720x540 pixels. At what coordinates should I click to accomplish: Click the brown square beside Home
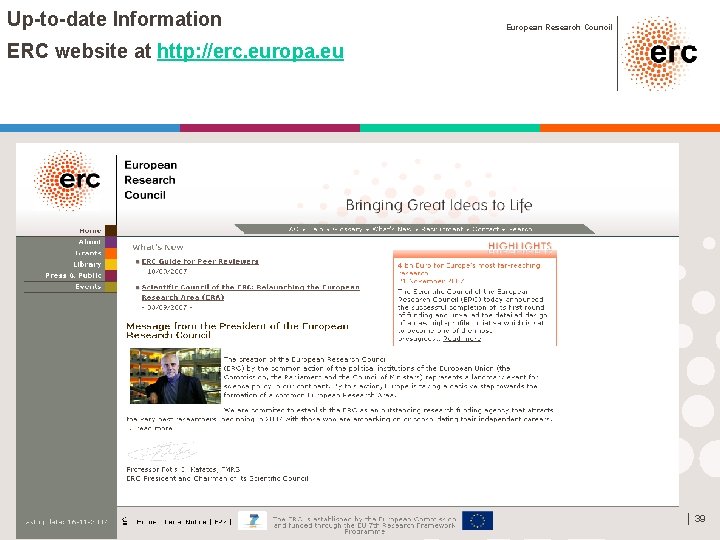click(x=111, y=231)
